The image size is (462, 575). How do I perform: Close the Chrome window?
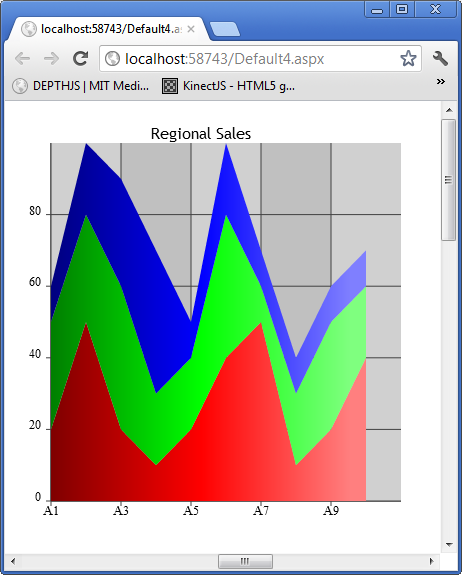(x=435, y=10)
